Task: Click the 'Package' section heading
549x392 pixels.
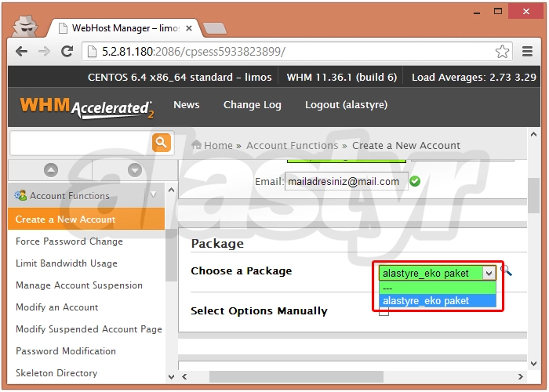Action: [x=217, y=244]
